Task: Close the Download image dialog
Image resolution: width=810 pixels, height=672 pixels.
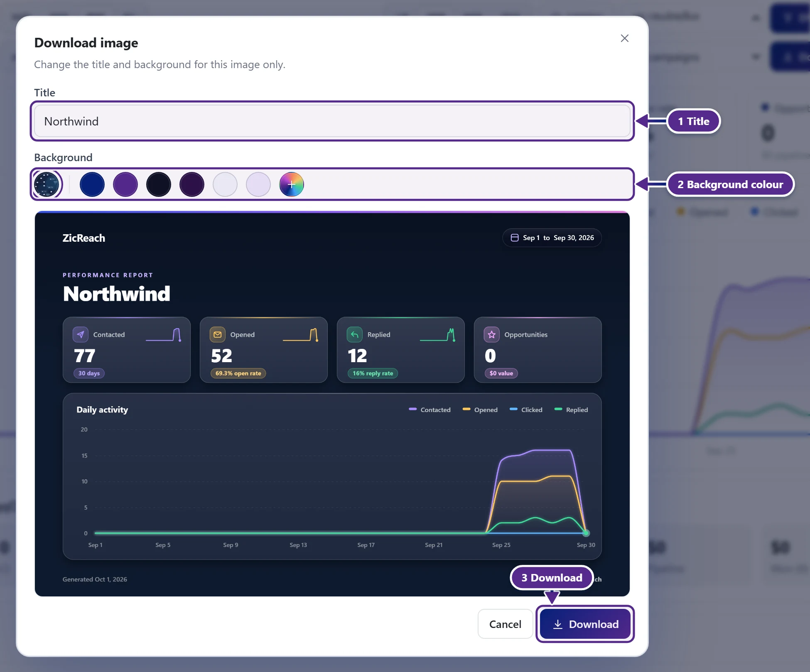Action: click(624, 38)
